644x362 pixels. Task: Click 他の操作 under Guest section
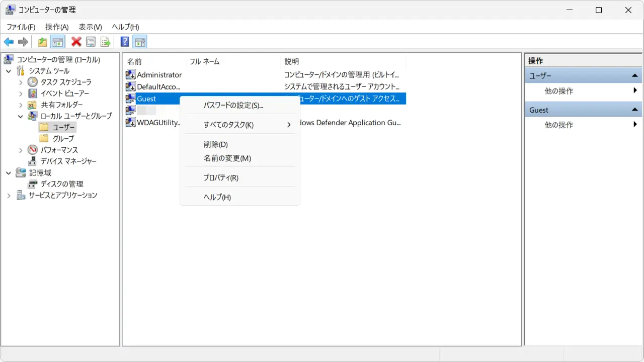(558, 125)
